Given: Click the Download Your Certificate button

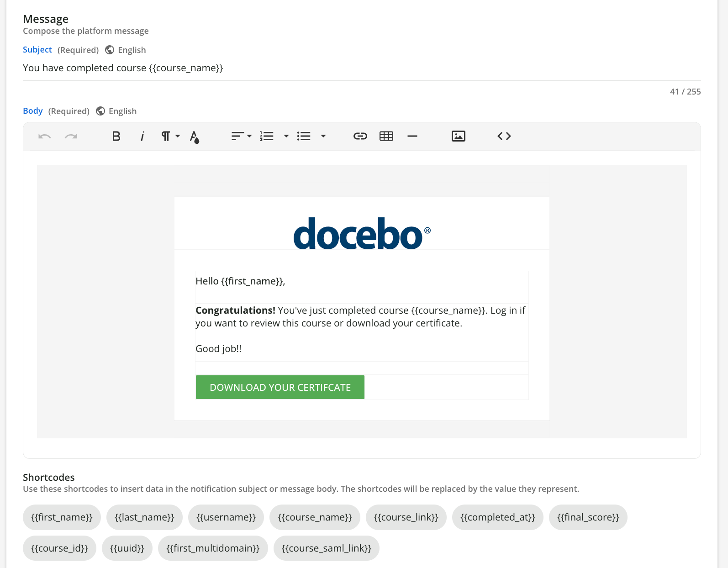Looking at the screenshot, I should pos(280,387).
